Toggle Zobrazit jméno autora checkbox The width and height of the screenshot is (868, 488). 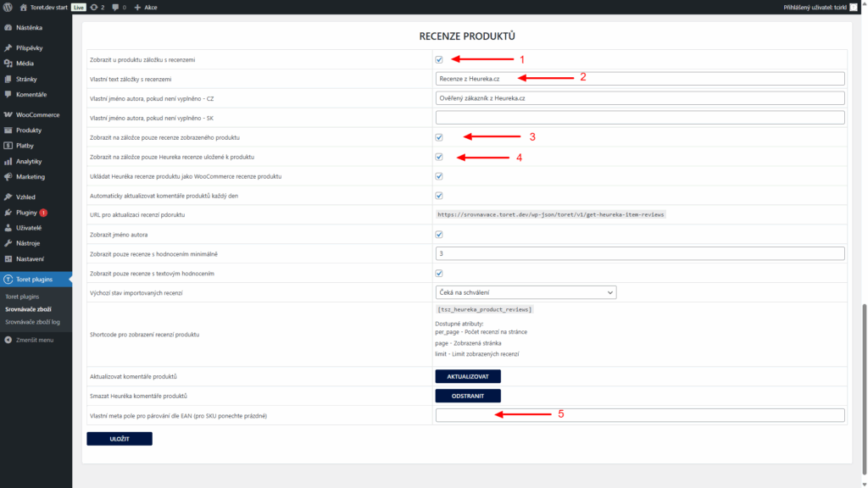click(x=439, y=235)
